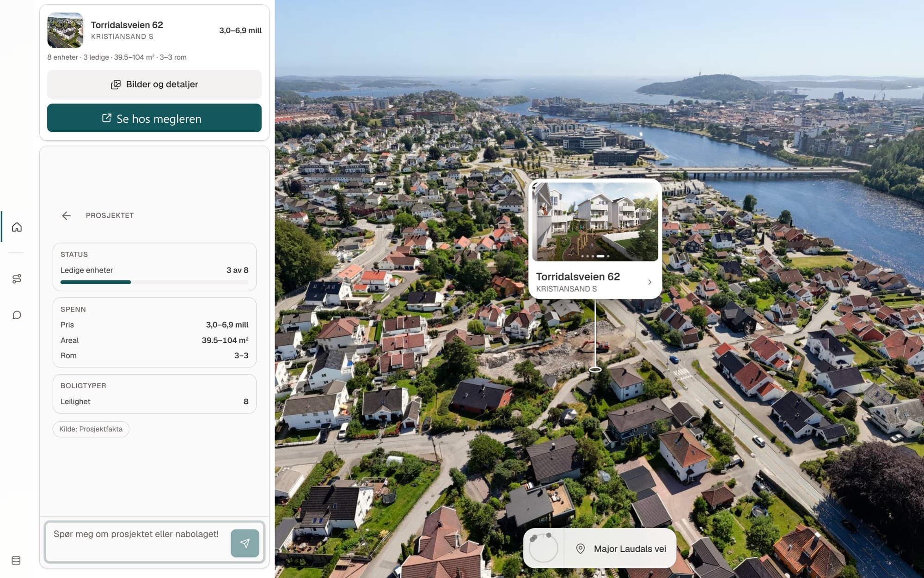Image resolution: width=924 pixels, height=578 pixels.
Task: Click Se hos megleren button
Action: click(x=154, y=118)
